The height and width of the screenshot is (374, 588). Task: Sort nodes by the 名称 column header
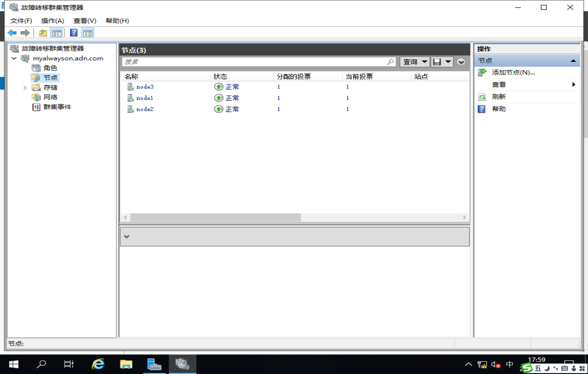(166, 76)
